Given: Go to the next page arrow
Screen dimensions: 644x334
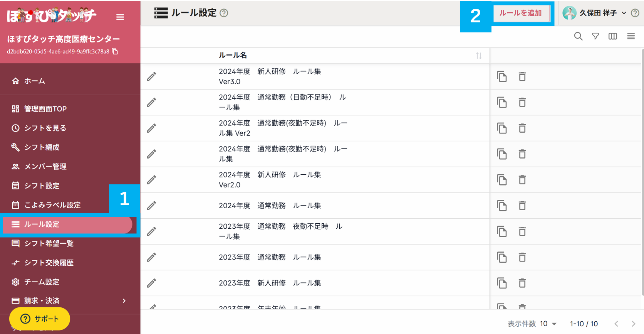Looking at the screenshot, I should [633, 324].
